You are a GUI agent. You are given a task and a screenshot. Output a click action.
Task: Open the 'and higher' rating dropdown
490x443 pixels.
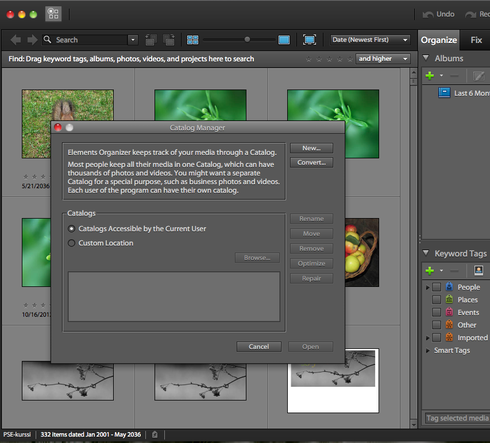tap(383, 59)
